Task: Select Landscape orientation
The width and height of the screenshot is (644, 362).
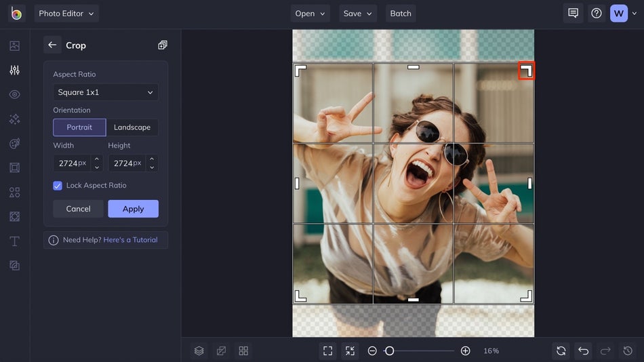Action: 132,127
